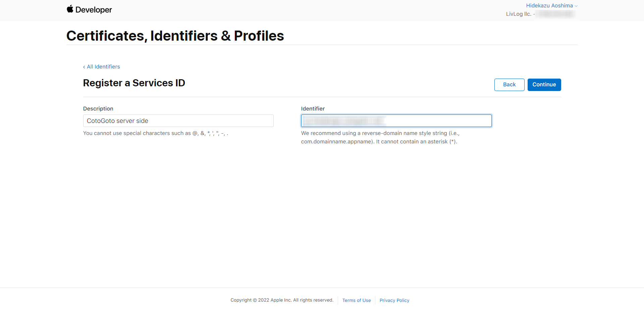The width and height of the screenshot is (644, 313).
Task: Go back to All Identifiers
Action: coord(103,67)
